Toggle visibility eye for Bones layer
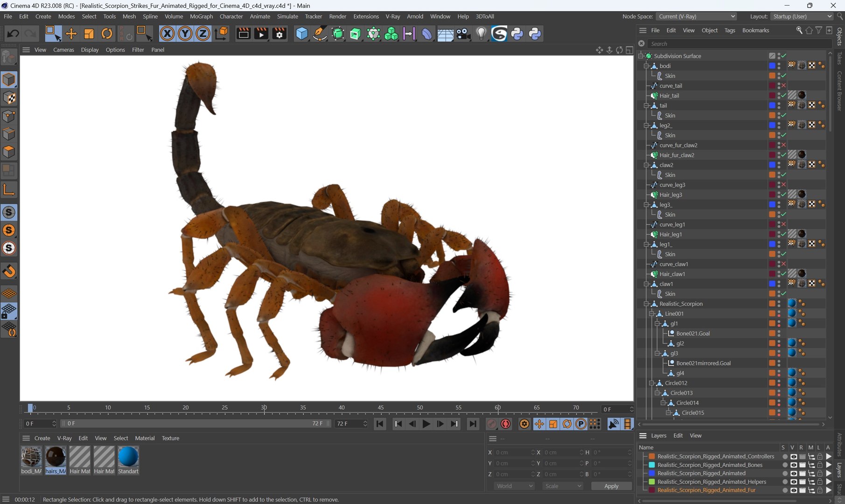The width and height of the screenshot is (845, 504). 793,465
